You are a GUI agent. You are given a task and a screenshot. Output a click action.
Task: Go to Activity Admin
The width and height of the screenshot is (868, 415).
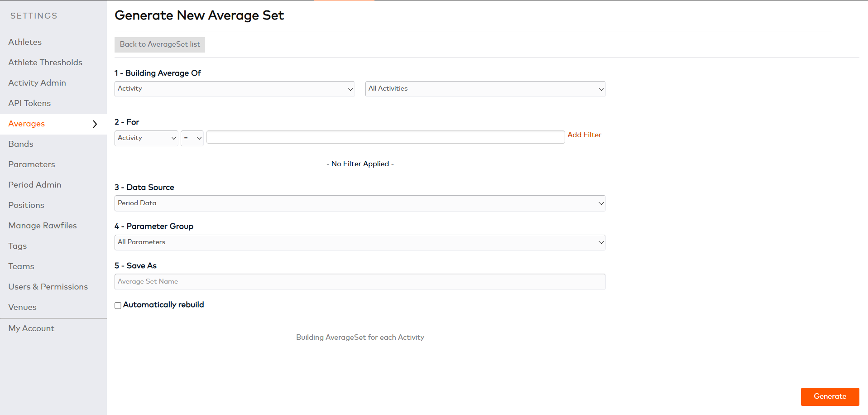click(37, 83)
